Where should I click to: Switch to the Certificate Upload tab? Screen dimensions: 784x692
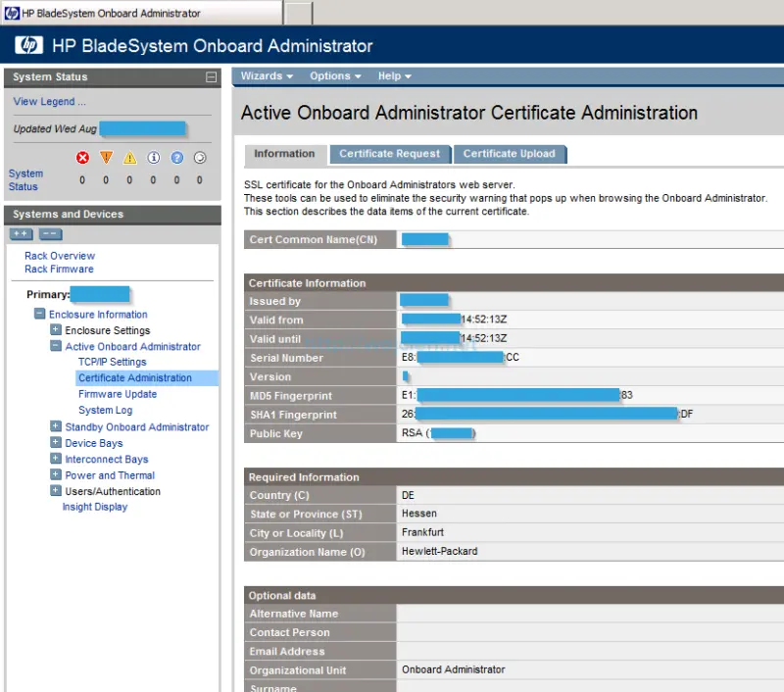pos(510,154)
